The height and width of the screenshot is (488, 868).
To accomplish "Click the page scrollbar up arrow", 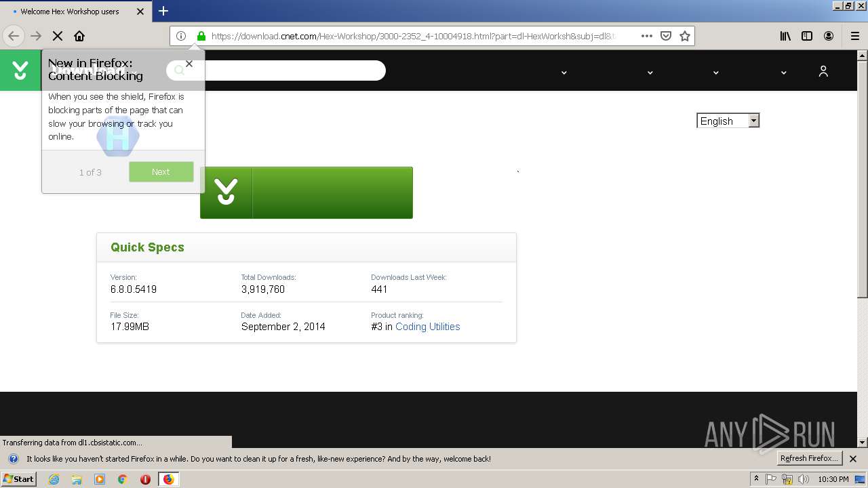I will point(863,56).
